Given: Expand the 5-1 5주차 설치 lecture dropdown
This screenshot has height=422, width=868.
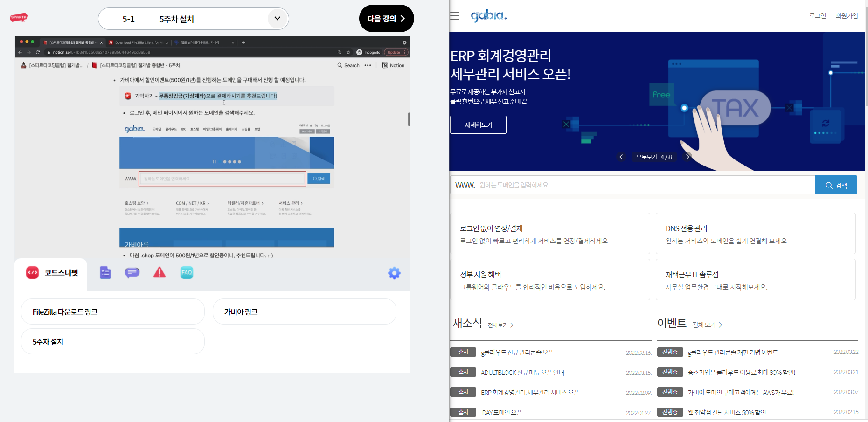Looking at the screenshot, I should coord(278,19).
